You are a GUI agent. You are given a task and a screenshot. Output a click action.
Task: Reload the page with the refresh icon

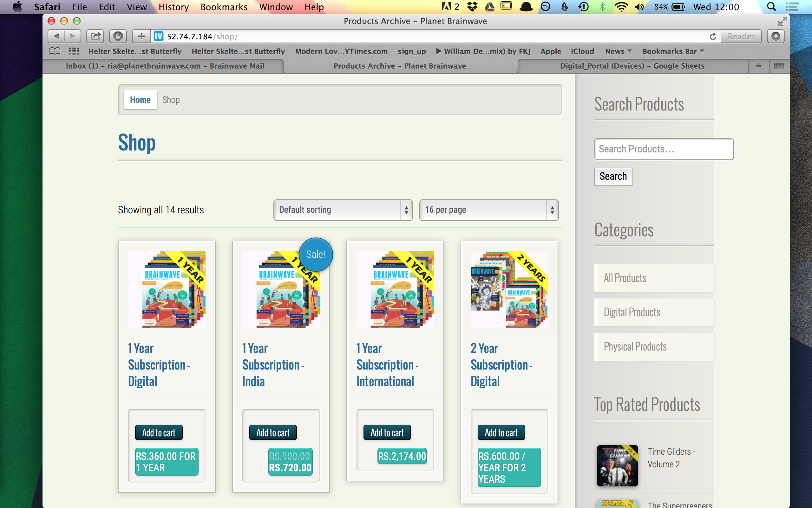coord(713,36)
